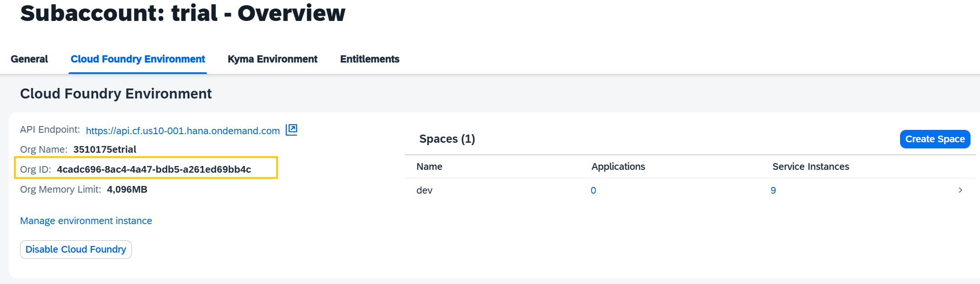Click the Name column header
980x284 pixels.
tap(429, 166)
